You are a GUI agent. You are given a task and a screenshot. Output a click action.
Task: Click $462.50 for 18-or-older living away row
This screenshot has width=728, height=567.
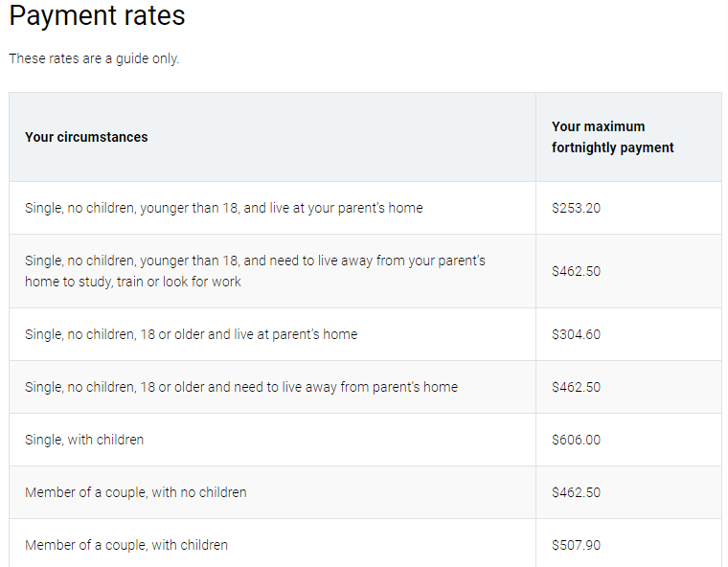tap(576, 387)
